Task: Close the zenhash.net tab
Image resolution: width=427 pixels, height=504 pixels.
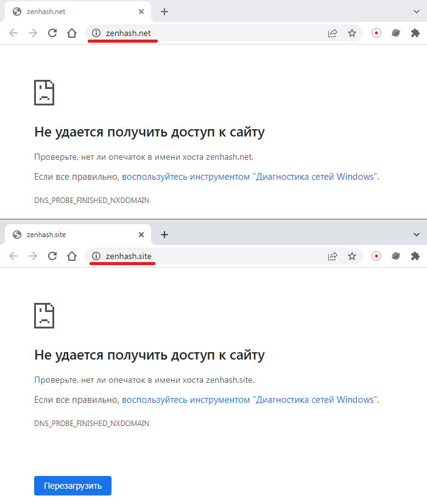Action: click(x=141, y=12)
